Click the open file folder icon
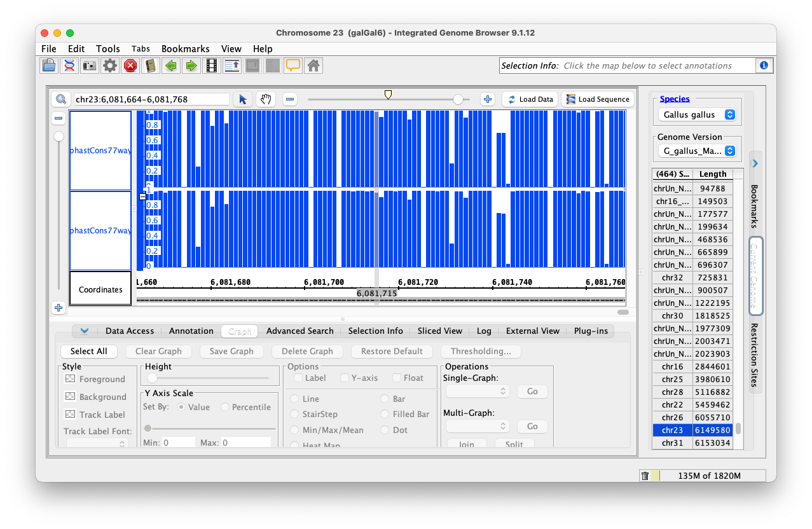 click(x=49, y=65)
